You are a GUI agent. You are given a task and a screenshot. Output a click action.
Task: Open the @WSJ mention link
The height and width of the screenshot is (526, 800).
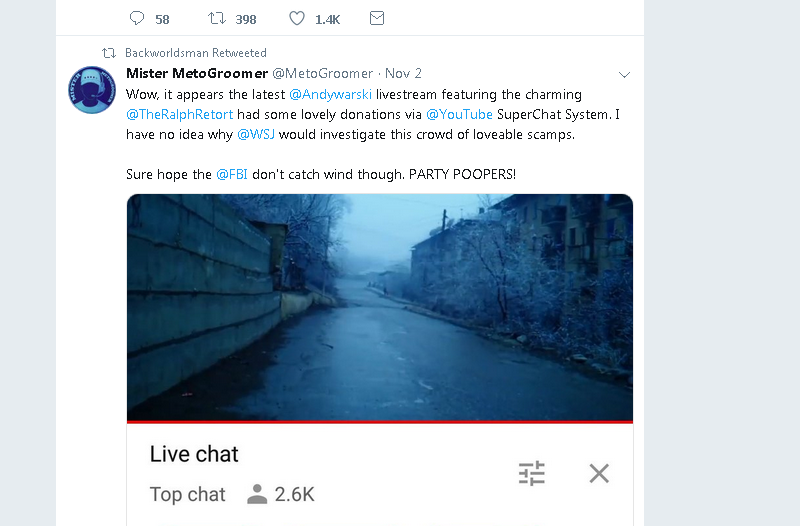(256, 134)
